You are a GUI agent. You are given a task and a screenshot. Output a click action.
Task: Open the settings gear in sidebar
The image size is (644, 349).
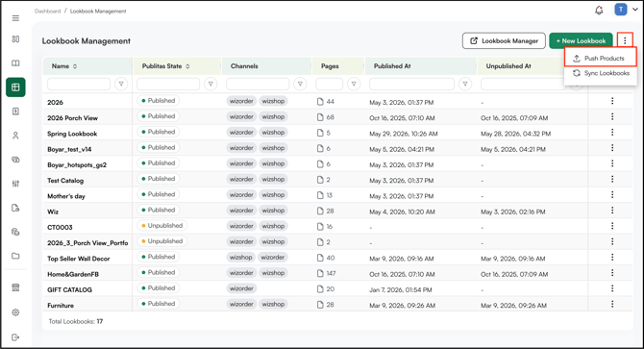point(15,312)
